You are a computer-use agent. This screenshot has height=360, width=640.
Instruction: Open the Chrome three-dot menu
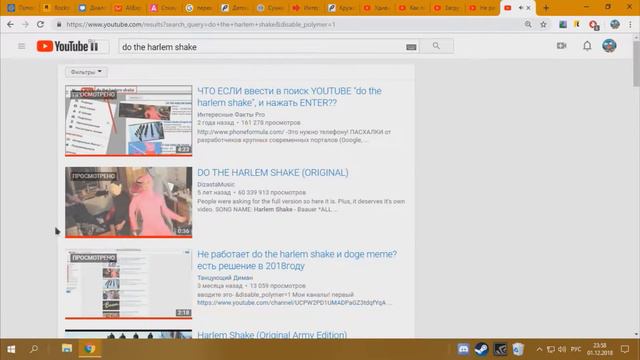pyautogui.click(x=631, y=24)
